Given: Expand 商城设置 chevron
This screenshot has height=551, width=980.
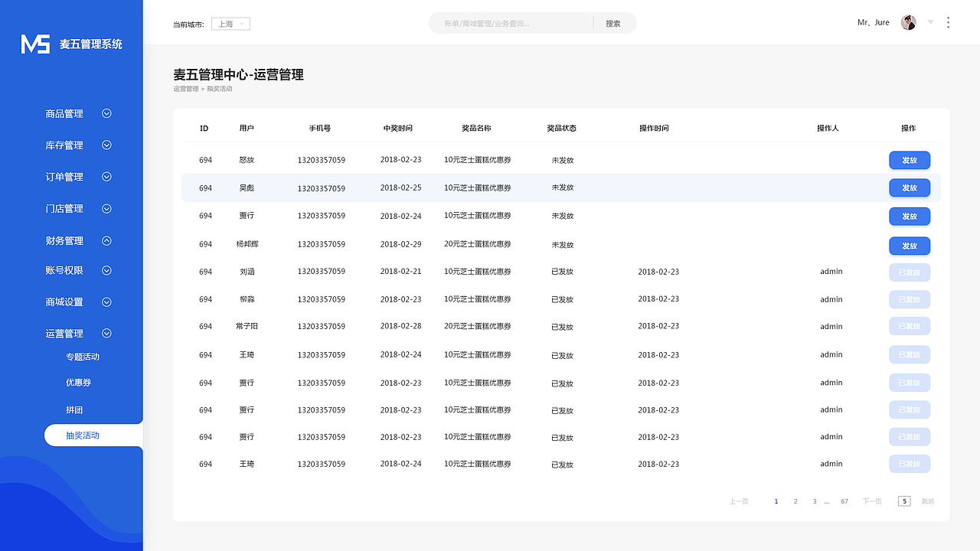Looking at the screenshot, I should 107,302.
